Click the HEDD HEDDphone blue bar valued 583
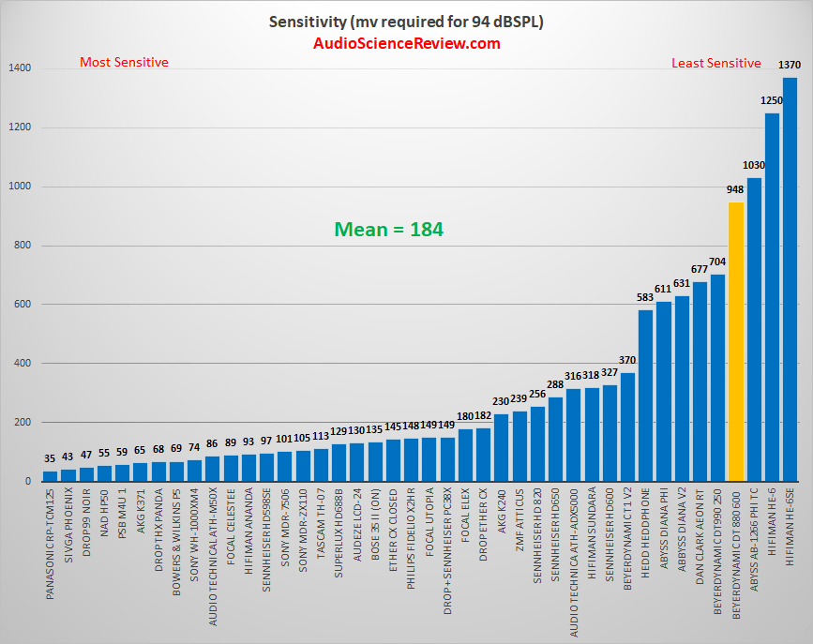This screenshot has width=813, height=644. [x=645, y=395]
